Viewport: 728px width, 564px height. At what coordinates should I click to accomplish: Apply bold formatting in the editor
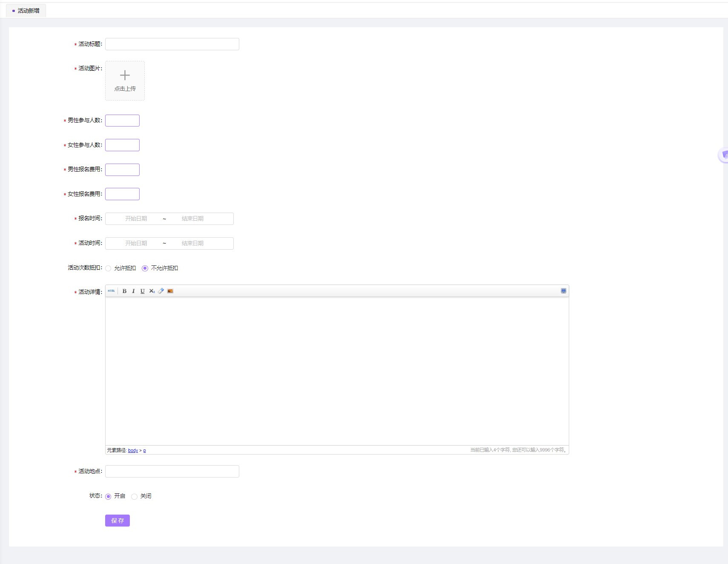pyautogui.click(x=124, y=291)
